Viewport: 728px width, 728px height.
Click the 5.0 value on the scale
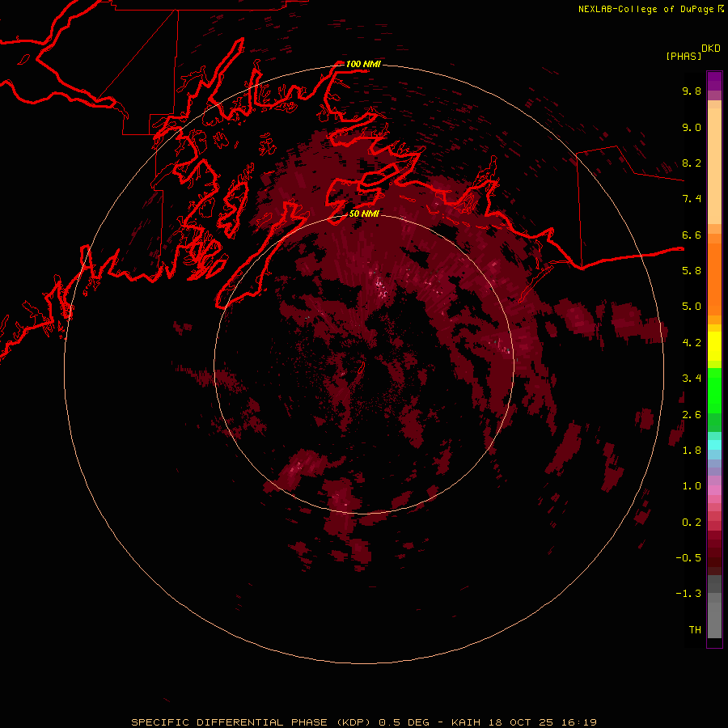pyautogui.click(x=692, y=307)
